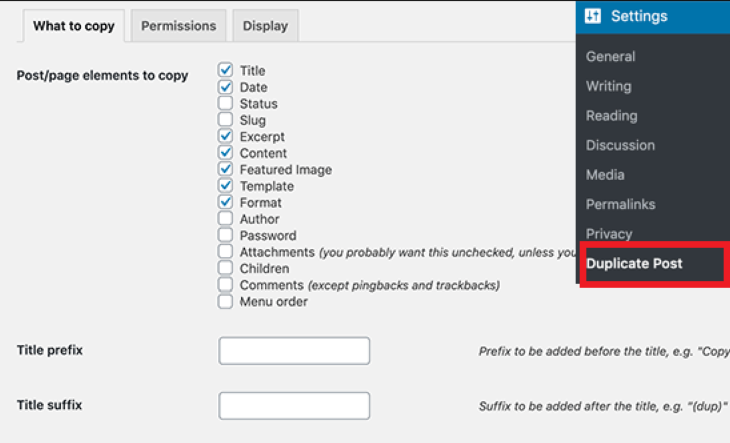Open Writing settings in sidebar
Viewport: 730px width, 443px height.
[x=608, y=86]
